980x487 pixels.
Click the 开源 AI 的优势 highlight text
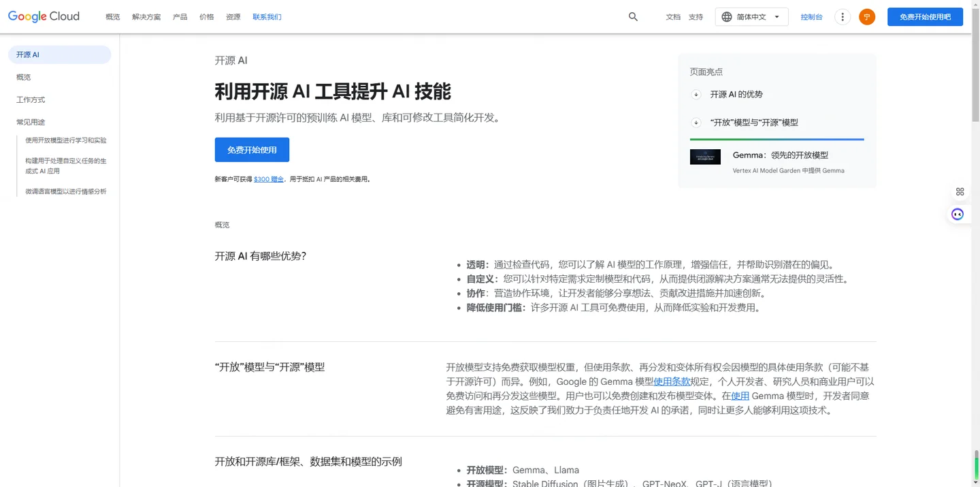pyautogui.click(x=736, y=95)
